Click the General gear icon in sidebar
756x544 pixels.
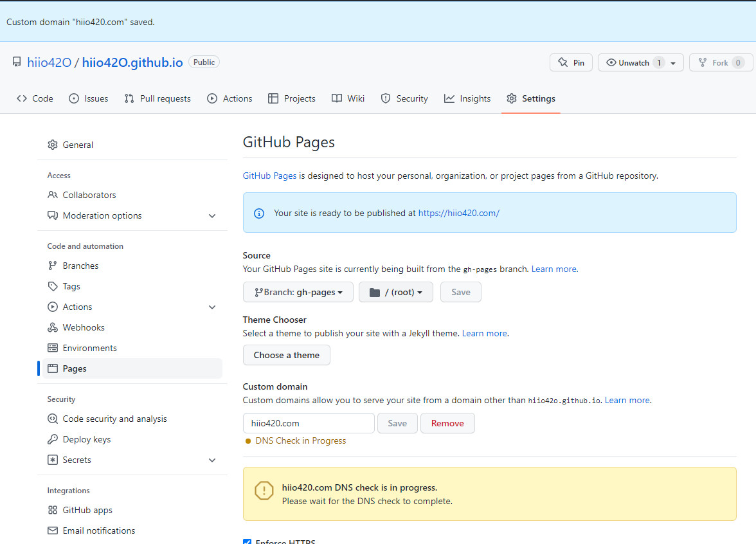click(53, 145)
